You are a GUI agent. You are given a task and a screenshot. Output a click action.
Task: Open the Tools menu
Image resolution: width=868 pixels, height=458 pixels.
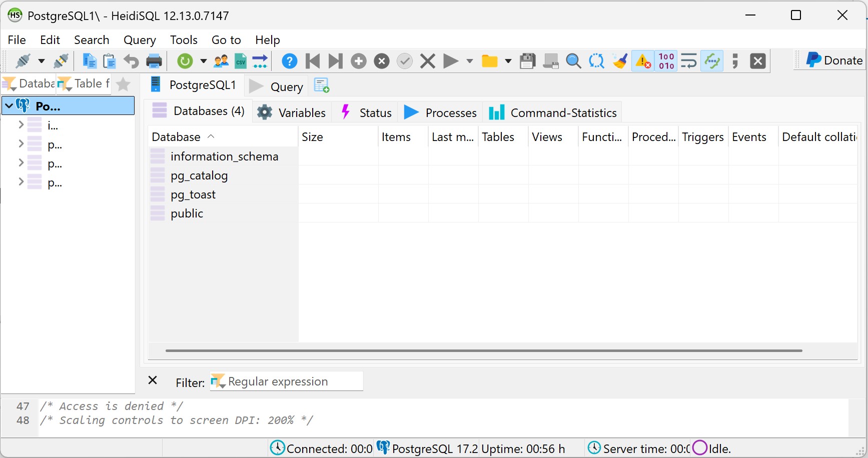[184, 40]
